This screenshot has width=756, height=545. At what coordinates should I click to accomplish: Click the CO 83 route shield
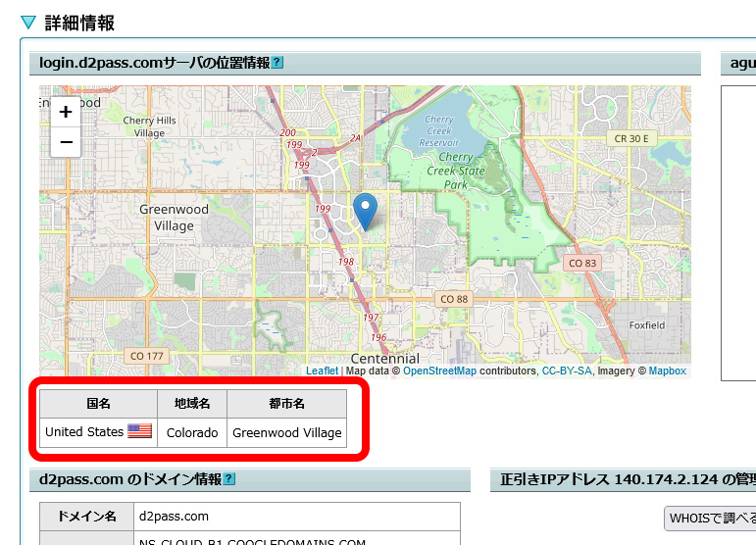tap(582, 263)
